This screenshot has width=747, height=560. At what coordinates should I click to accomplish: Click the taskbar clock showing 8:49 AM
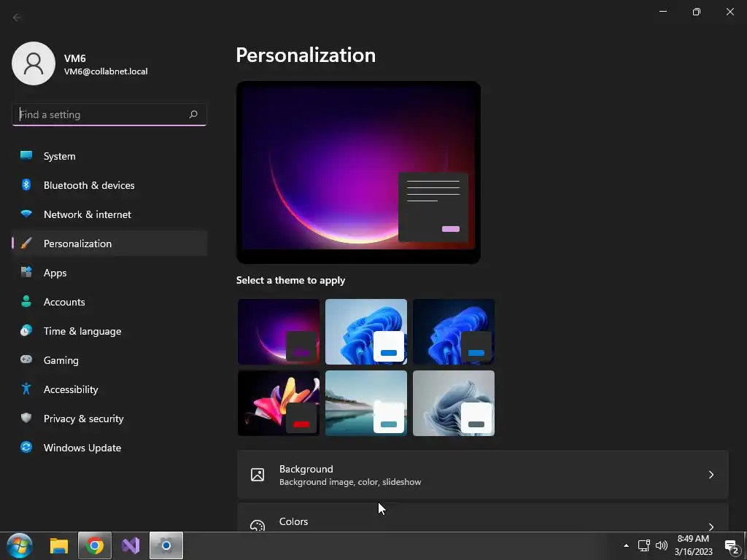pos(693,545)
